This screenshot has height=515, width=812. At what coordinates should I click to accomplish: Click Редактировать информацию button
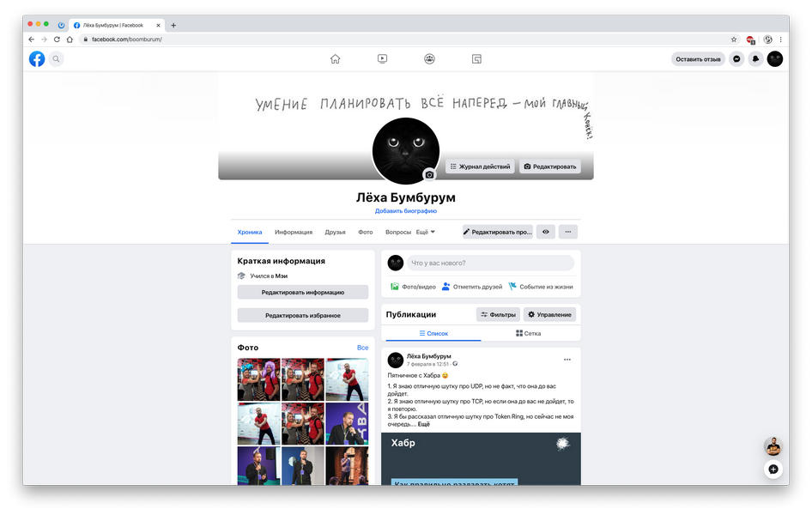(303, 292)
